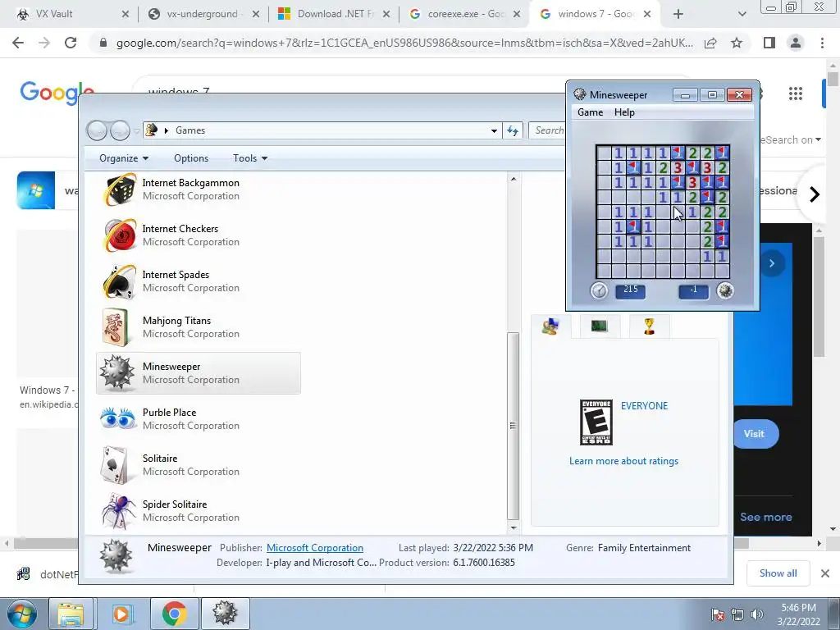Switch to coreexe.exe Google tab
The image size is (840, 630).
[x=464, y=14]
